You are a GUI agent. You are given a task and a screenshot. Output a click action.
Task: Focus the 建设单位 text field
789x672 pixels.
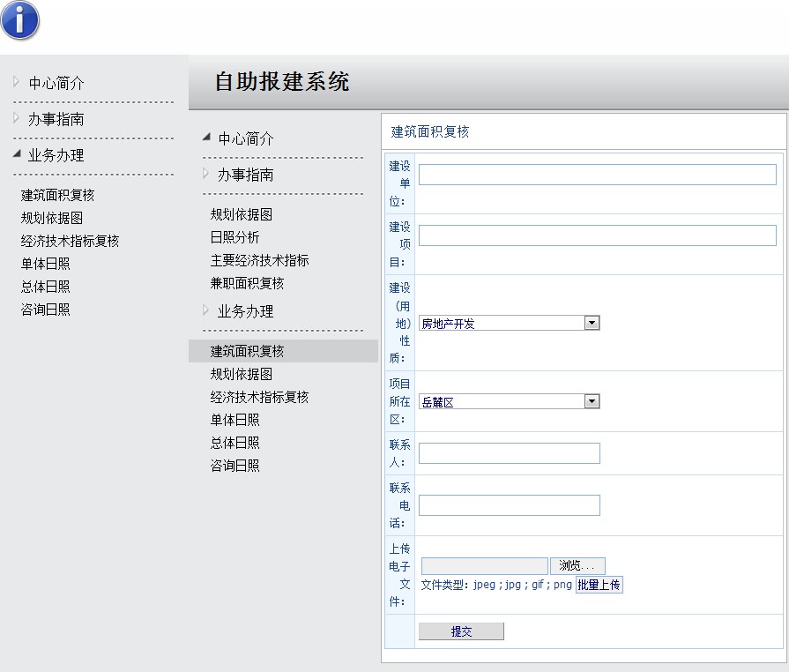597,175
